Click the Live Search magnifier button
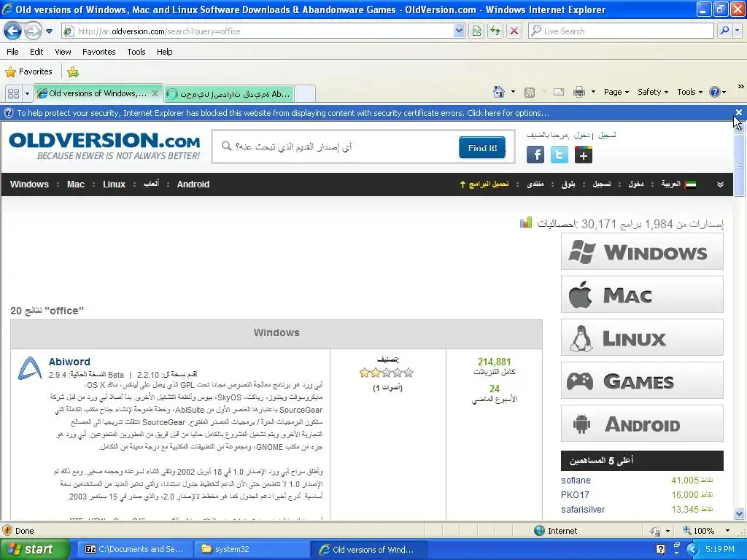 724,31
